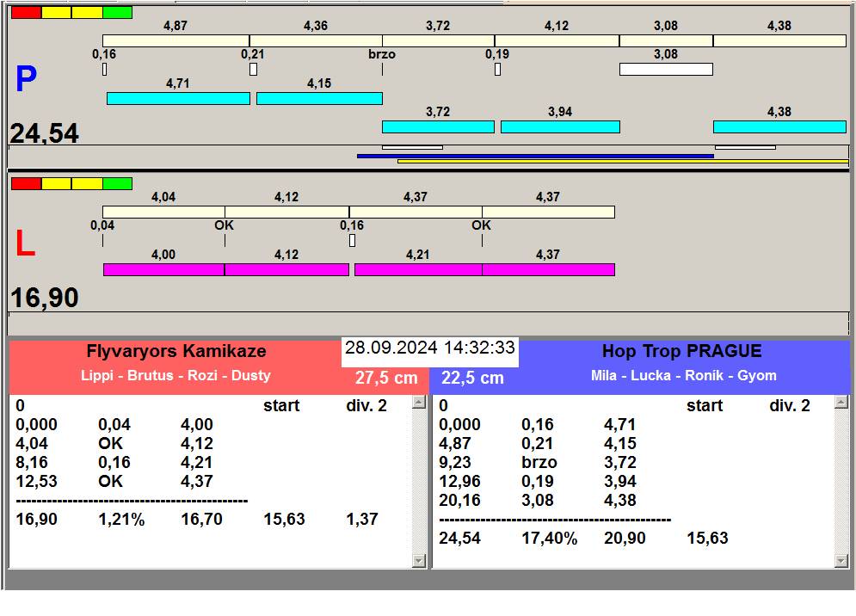Screen dimensions: 856x616
Task: Click the white 3,08 changeover bar in lane P
Action: pyautogui.click(x=666, y=69)
